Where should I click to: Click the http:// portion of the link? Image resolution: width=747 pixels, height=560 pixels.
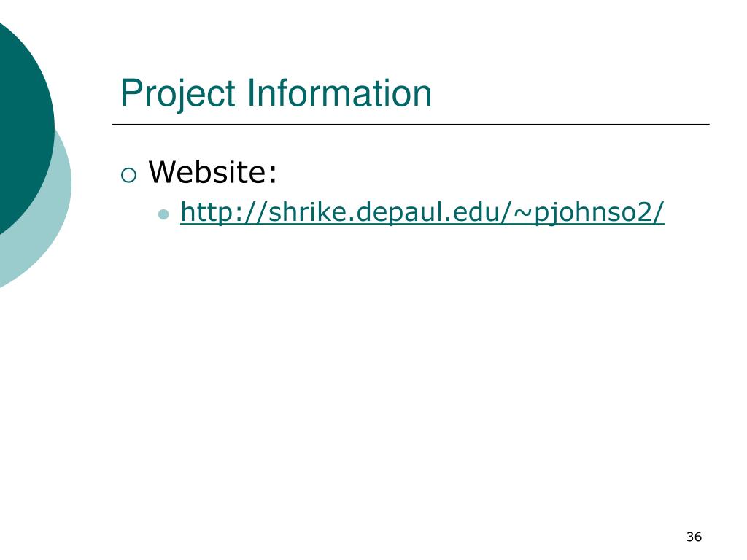tap(224, 212)
